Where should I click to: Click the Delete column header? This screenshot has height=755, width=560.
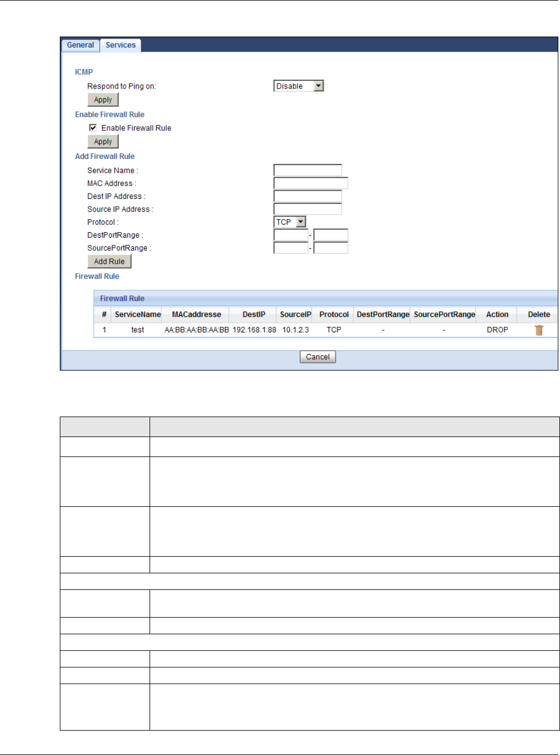pos(539,315)
